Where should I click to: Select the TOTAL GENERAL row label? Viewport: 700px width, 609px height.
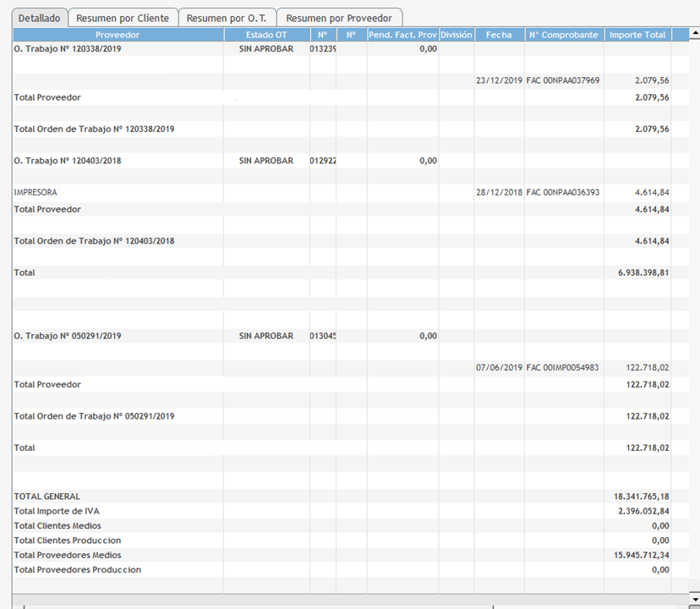pyautogui.click(x=47, y=497)
